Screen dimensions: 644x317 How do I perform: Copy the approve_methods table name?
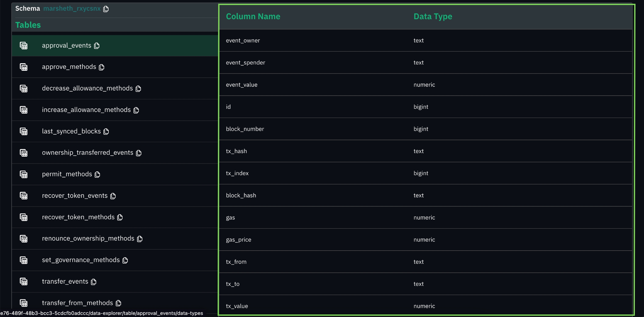[102, 67]
